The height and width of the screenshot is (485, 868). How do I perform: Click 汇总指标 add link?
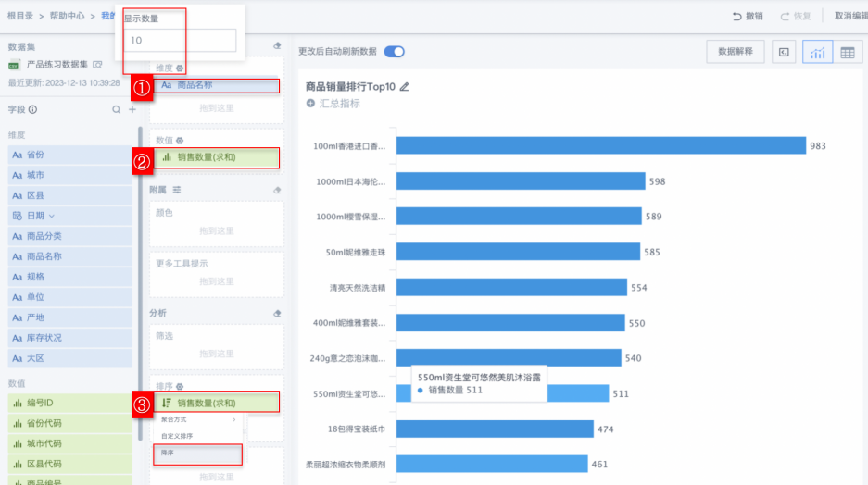[333, 104]
